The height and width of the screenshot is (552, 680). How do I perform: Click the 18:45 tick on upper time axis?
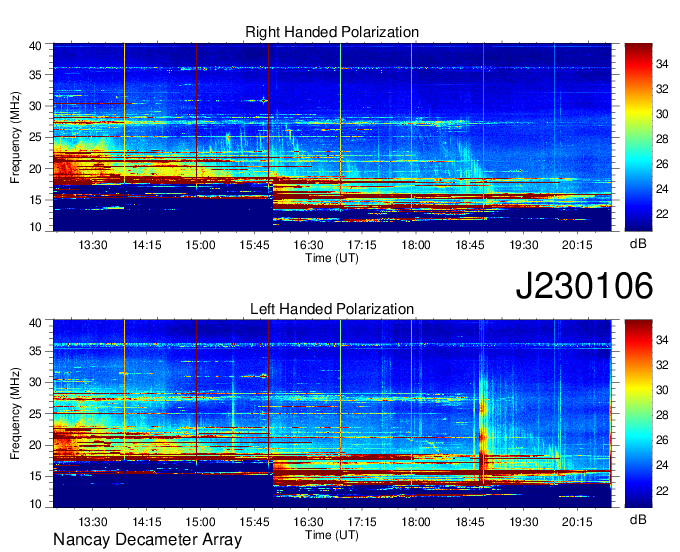470,245
